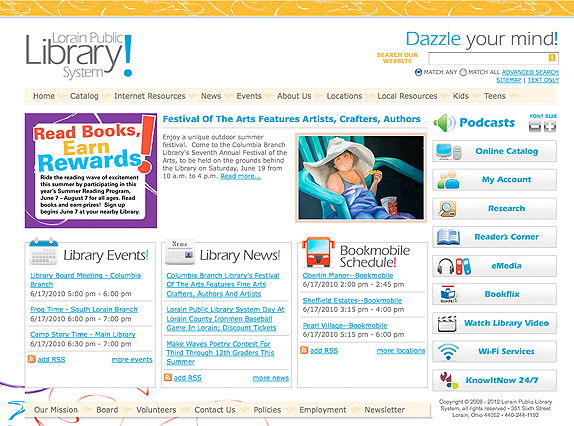Click the Podcasts speaker icon
Screen dimensions: 574x426
tap(444, 123)
